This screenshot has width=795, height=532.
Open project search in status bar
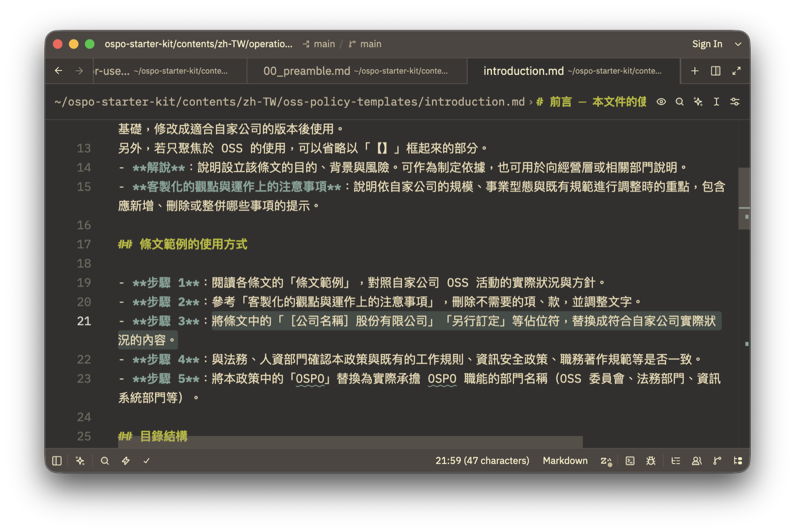coord(105,460)
